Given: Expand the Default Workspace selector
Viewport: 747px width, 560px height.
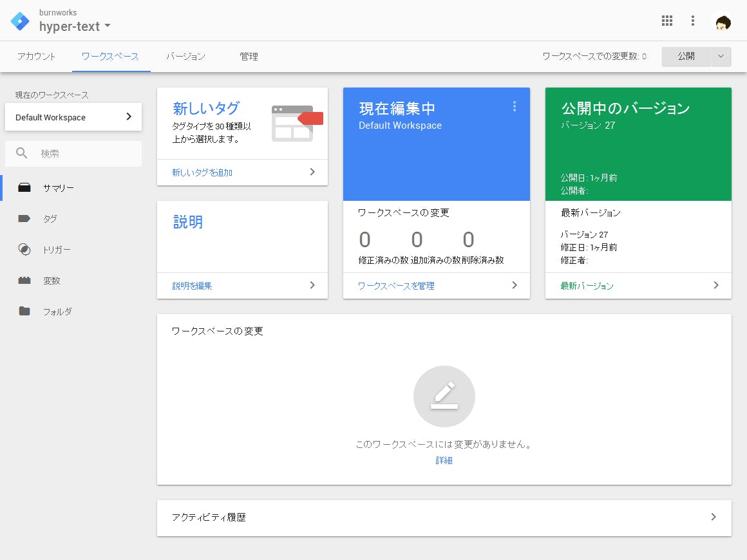Looking at the screenshot, I should click(73, 117).
